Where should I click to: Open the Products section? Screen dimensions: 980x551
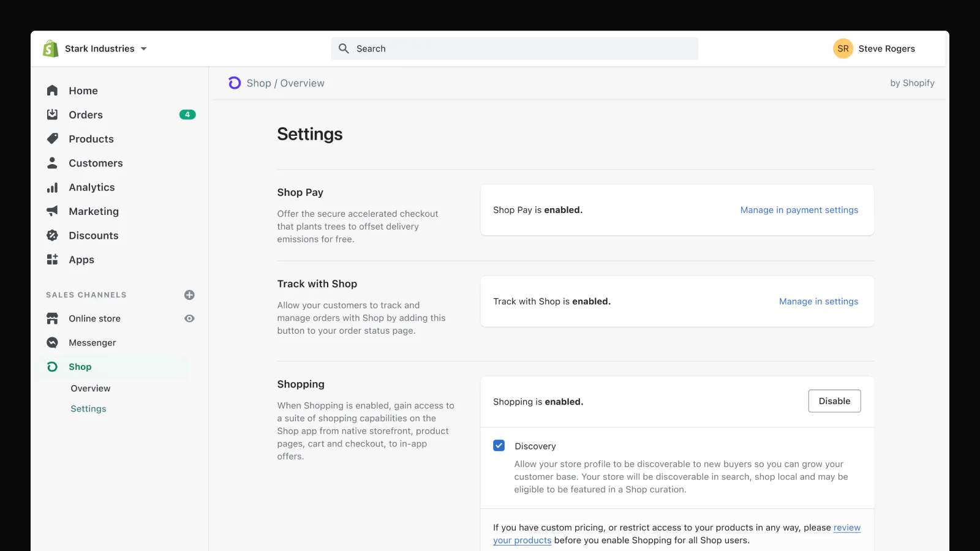[x=91, y=139]
